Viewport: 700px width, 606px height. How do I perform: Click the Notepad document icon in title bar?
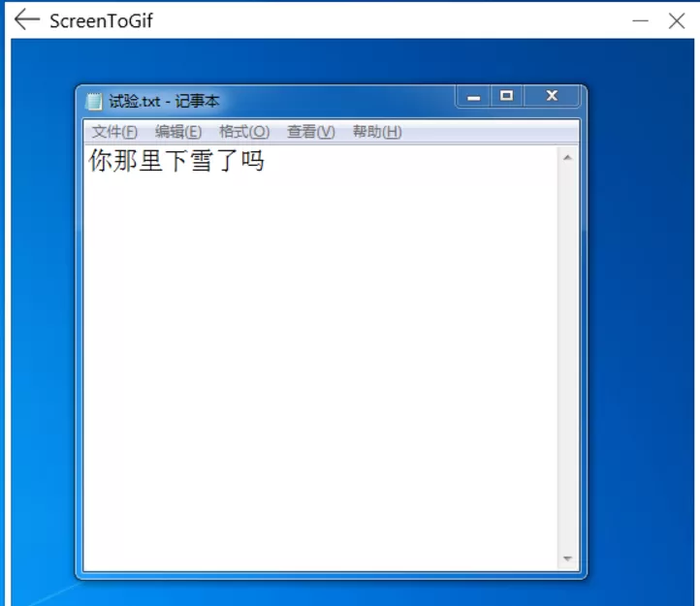point(93,102)
